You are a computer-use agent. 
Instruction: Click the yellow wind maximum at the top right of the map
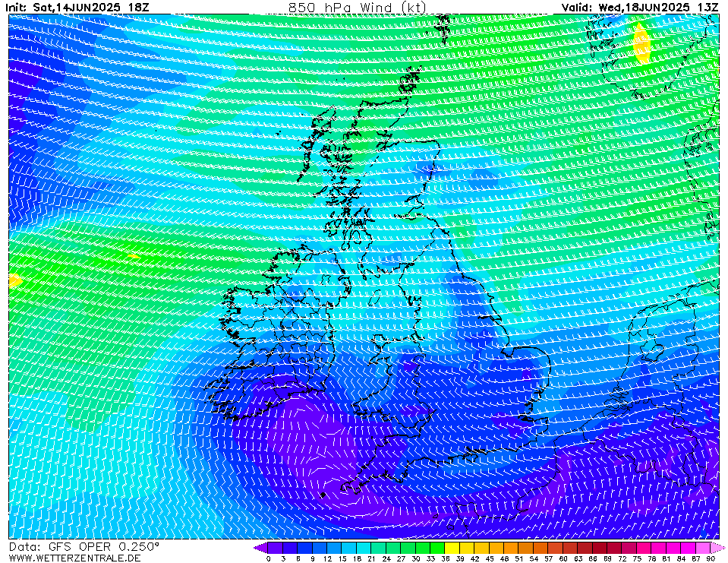pyautogui.click(x=641, y=43)
